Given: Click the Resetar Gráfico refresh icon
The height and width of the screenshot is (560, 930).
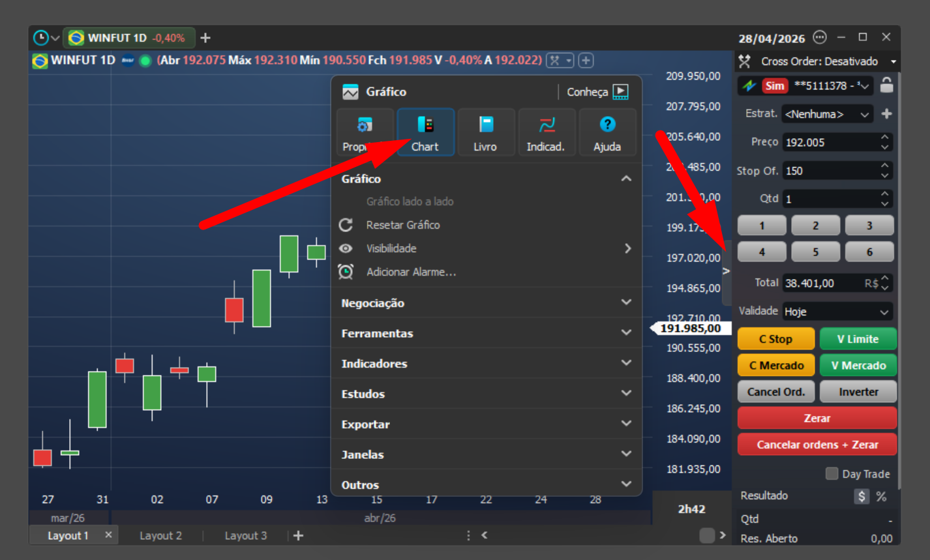Looking at the screenshot, I should click(346, 225).
